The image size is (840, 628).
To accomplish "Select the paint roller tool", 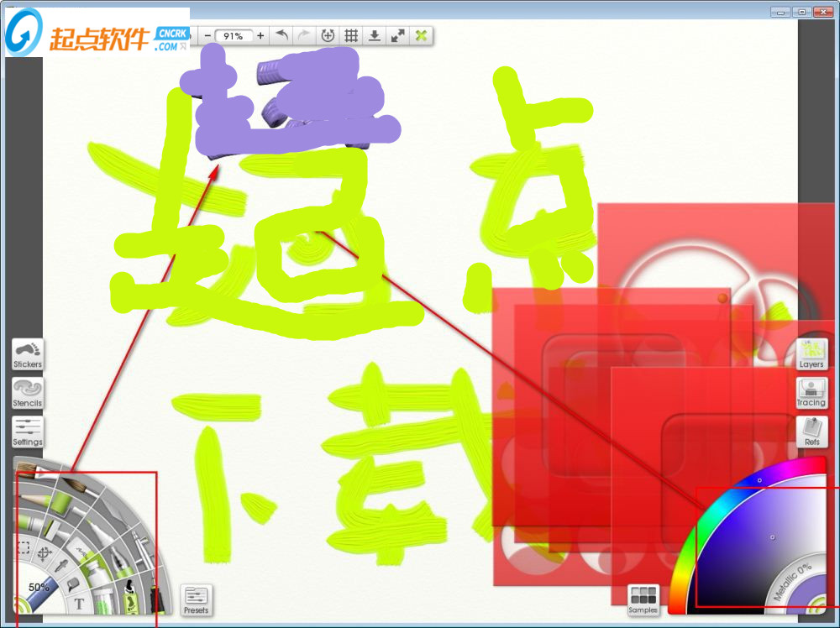I will (62, 503).
